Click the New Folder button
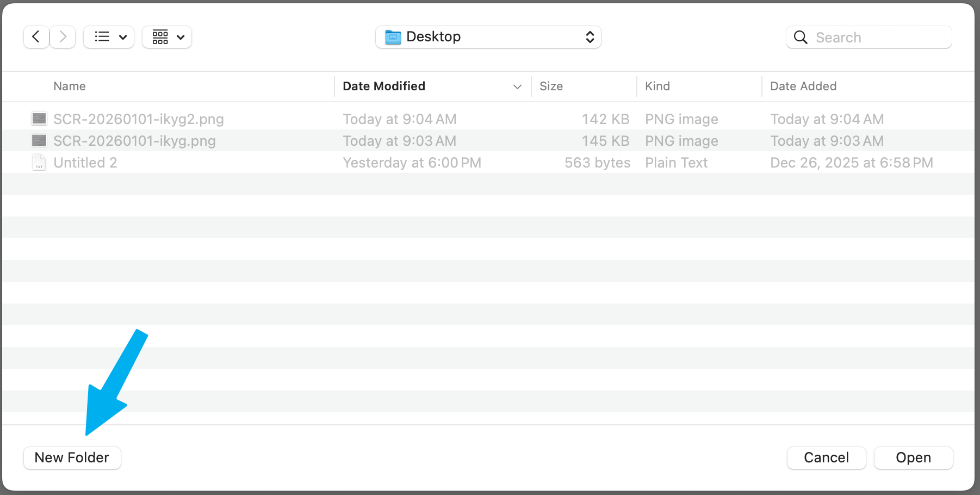The width and height of the screenshot is (980, 495). coord(72,457)
